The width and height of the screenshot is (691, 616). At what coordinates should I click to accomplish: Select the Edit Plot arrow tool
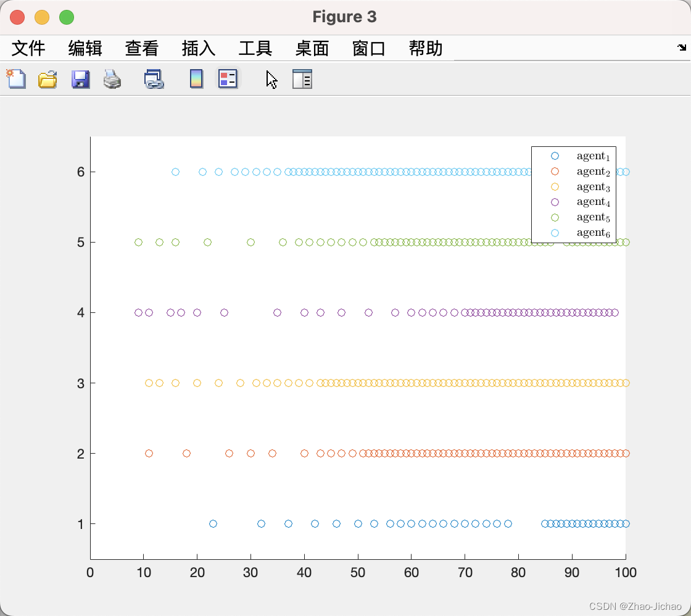[272, 80]
